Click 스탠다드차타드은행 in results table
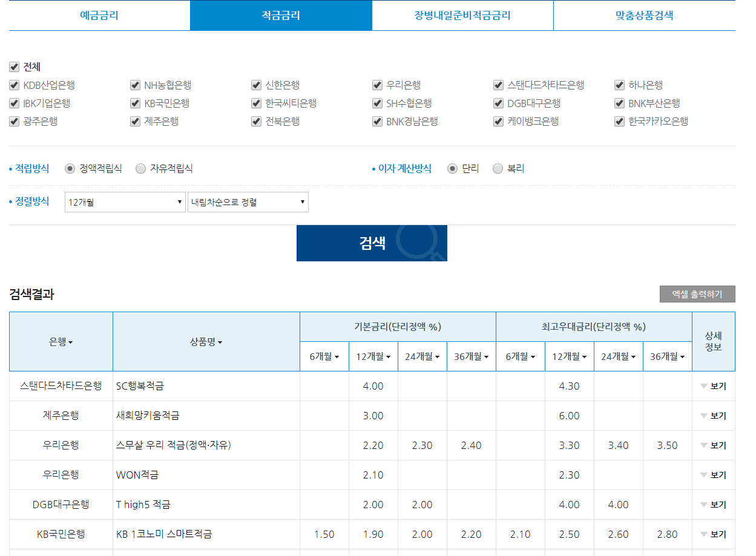756x556 pixels. tap(61, 385)
